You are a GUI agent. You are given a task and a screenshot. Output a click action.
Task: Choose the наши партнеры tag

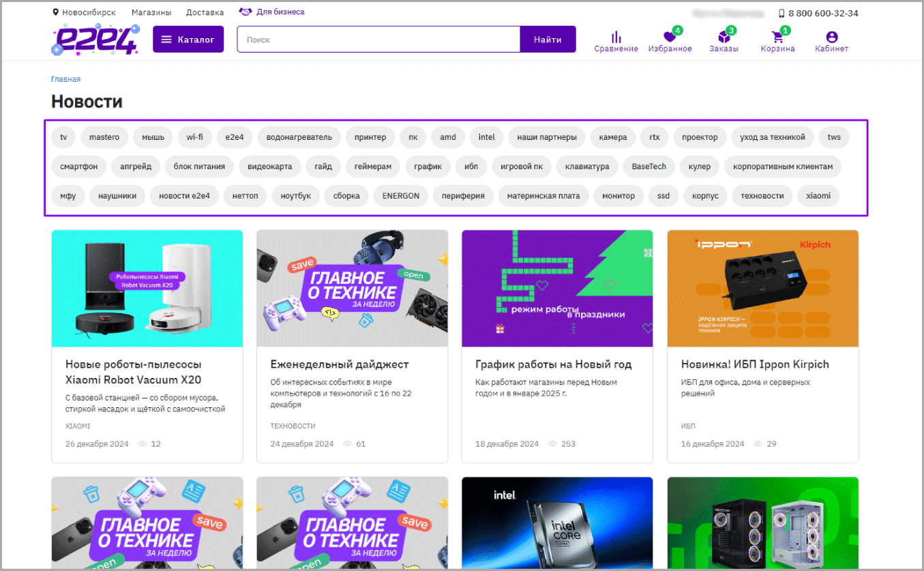coord(547,137)
